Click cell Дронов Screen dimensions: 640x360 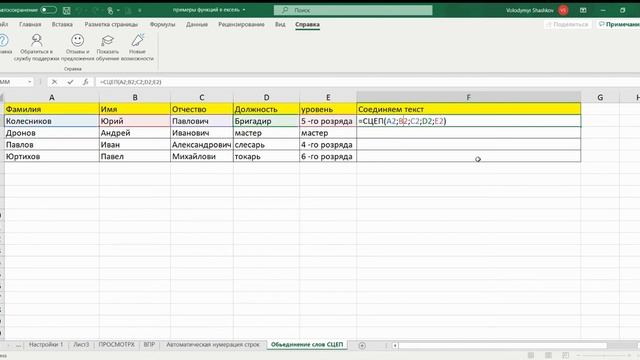51,133
